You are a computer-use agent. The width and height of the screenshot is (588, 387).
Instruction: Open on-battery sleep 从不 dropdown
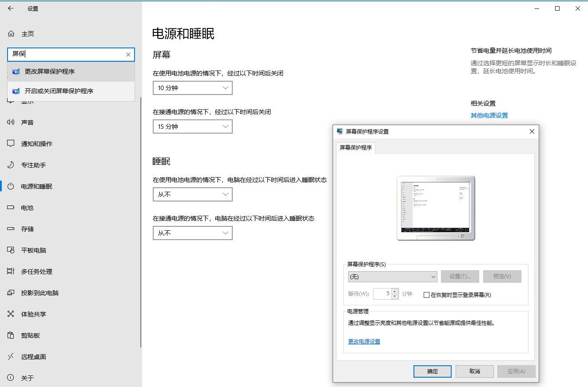192,195
